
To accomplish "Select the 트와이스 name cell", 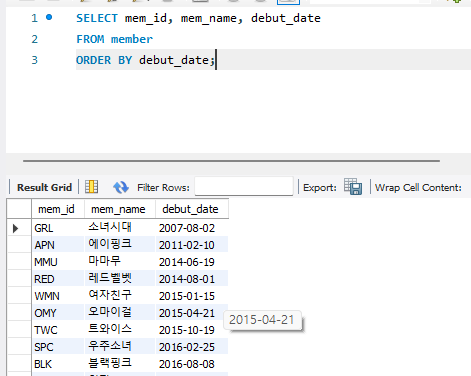I will [120, 330].
